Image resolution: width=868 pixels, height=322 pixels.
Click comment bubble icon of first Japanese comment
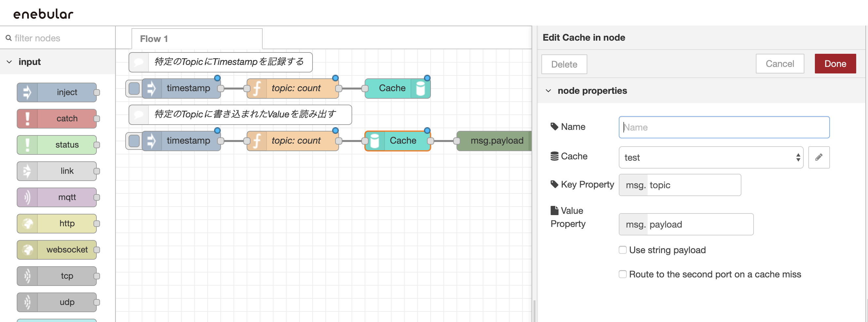pos(138,62)
